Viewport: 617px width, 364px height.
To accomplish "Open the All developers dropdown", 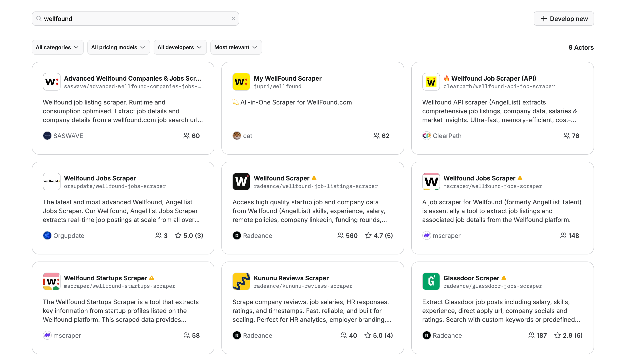I will (x=180, y=47).
